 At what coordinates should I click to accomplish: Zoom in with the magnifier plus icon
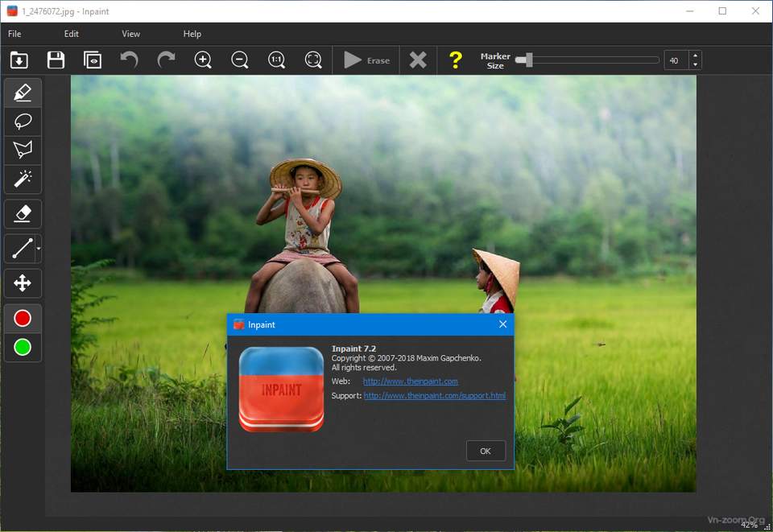point(203,60)
